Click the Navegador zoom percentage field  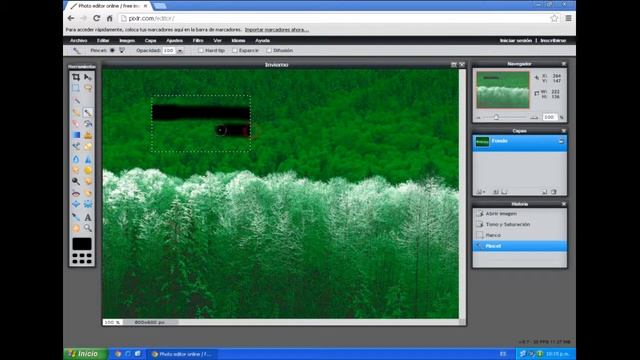(x=549, y=118)
